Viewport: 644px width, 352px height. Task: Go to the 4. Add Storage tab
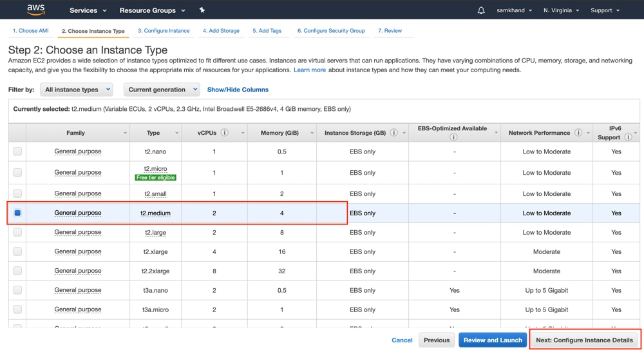[221, 30]
